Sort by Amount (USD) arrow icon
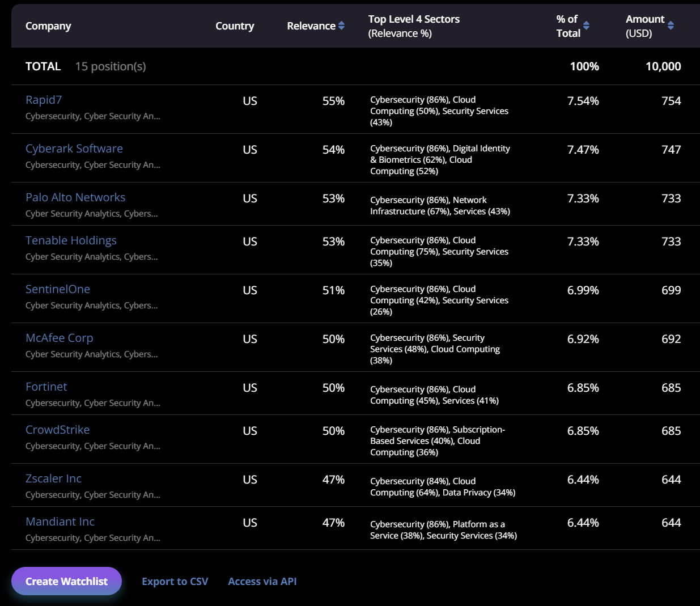The width and height of the screenshot is (700, 606). (x=671, y=26)
